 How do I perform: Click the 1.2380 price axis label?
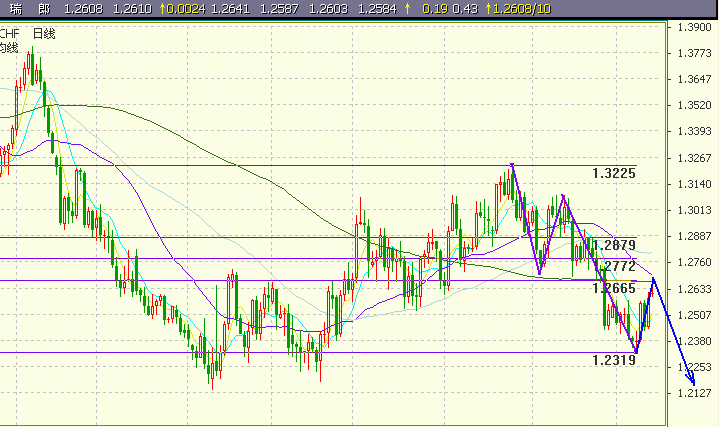694,341
